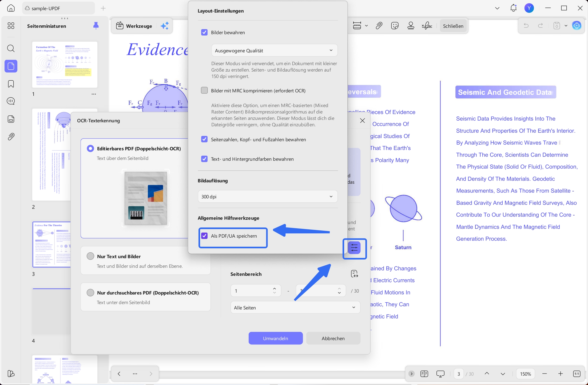
Task: Open the home screen icon
Action: pos(11,8)
